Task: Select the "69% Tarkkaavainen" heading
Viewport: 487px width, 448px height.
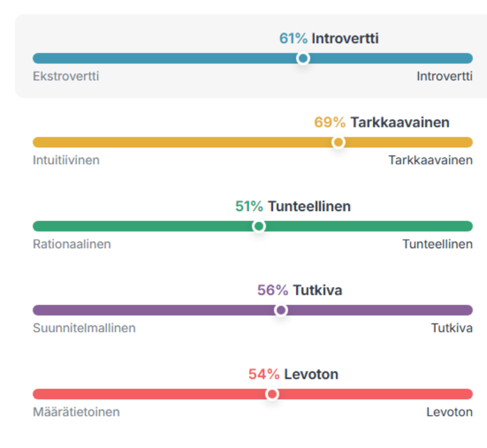Action: (x=381, y=123)
